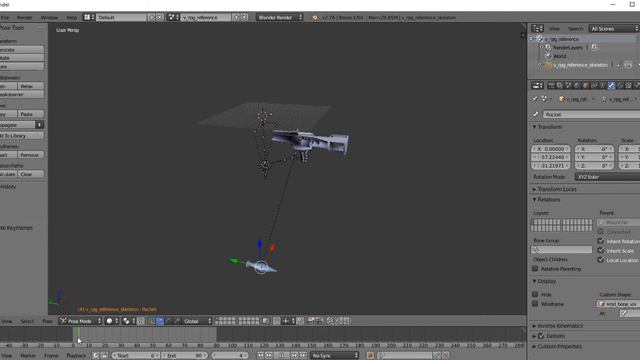The image size is (640, 360).
Task: Toggle the Inherit Rotation checkbox
Action: (600, 241)
